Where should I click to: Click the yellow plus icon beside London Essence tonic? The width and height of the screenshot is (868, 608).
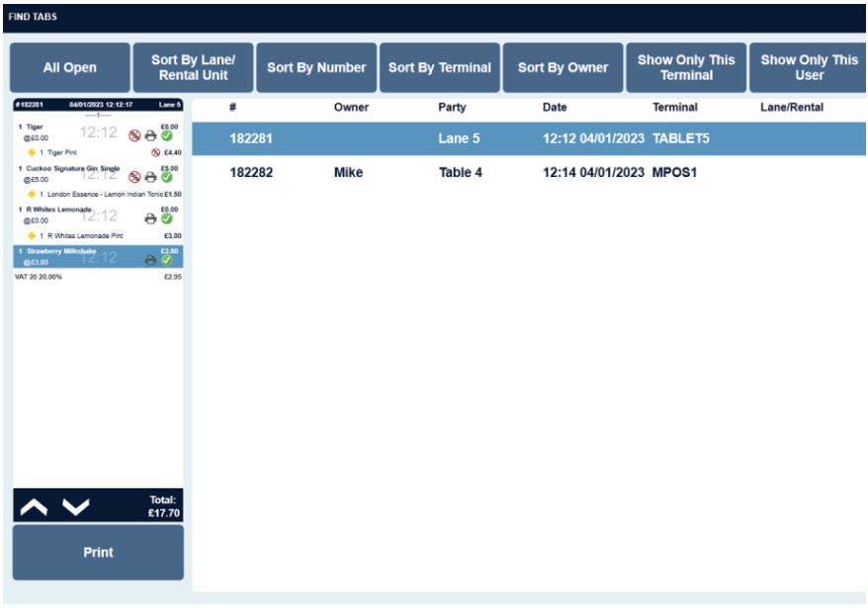point(32,194)
